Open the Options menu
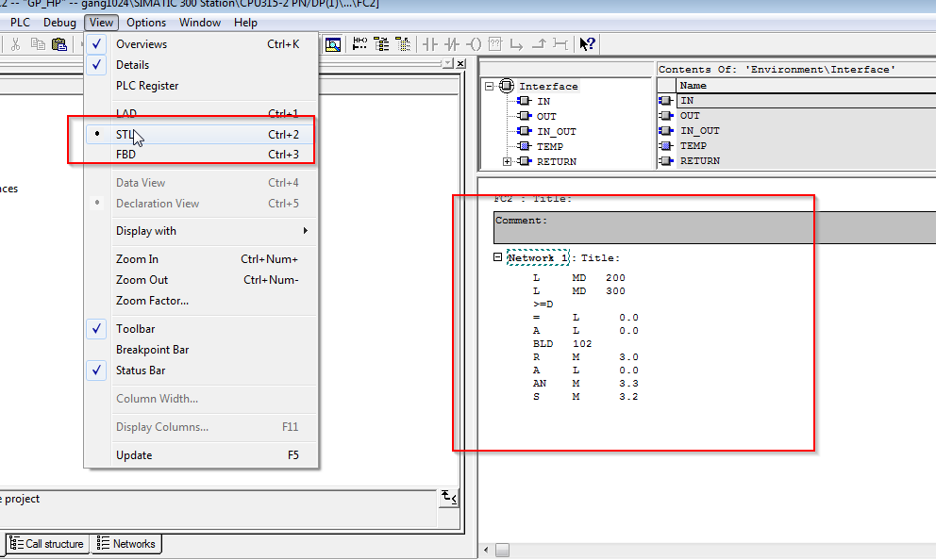The height and width of the screenshot is (560, 936). pyautogui.click(x=145, y=23)
